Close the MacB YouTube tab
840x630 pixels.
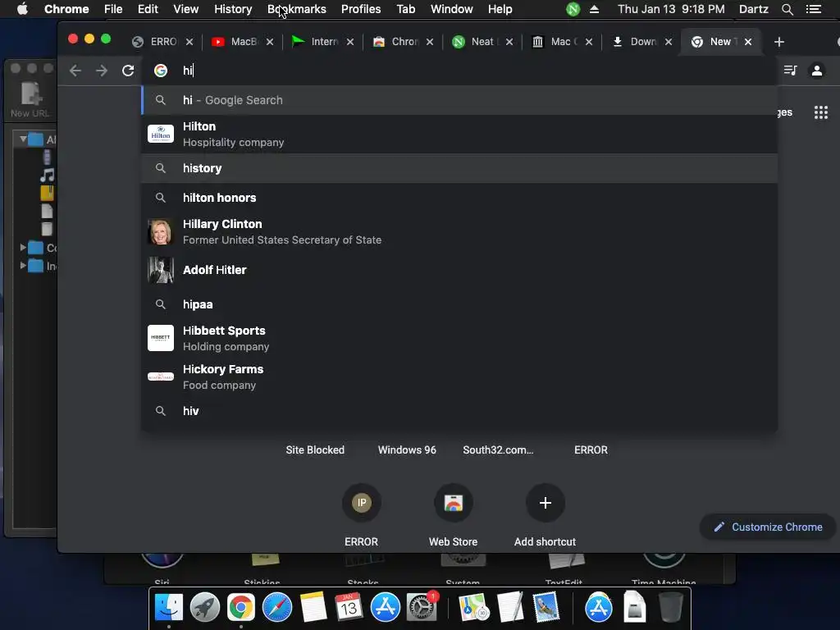pyautogui.click(x=269, y=42)
